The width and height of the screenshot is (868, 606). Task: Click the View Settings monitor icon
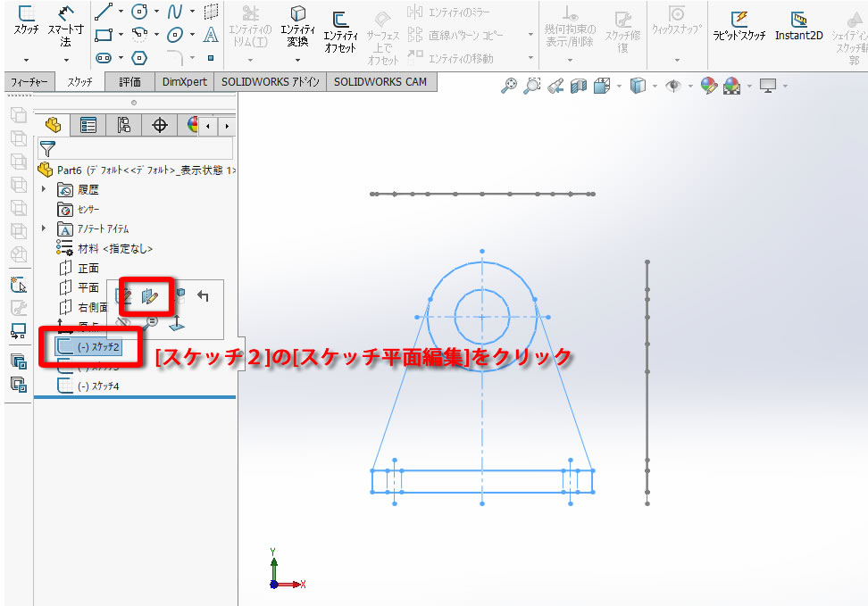pos(768,86)
